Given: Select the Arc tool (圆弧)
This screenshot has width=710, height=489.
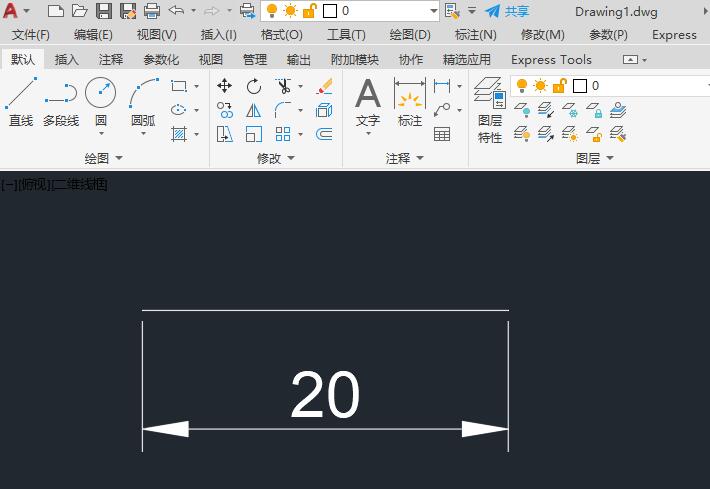Looking at the screenshot, I should 144,101.
